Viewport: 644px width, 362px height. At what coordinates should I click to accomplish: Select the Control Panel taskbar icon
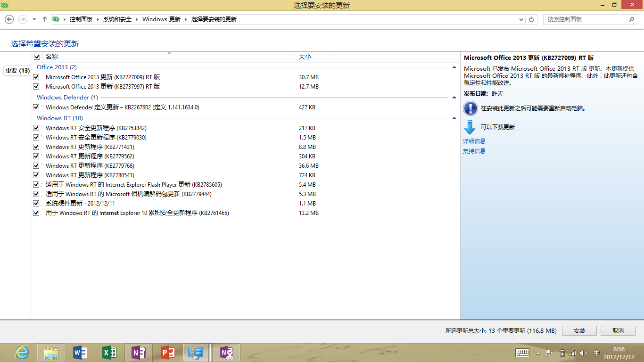[196, 353]
